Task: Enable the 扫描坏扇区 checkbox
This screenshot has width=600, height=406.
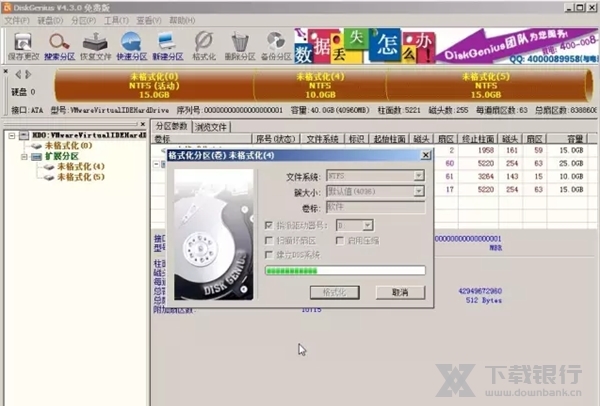Action: (x=269, y=240)
